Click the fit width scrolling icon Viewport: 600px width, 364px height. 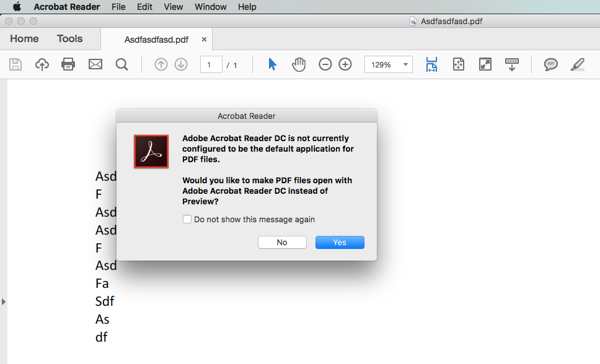click(431, 64)
